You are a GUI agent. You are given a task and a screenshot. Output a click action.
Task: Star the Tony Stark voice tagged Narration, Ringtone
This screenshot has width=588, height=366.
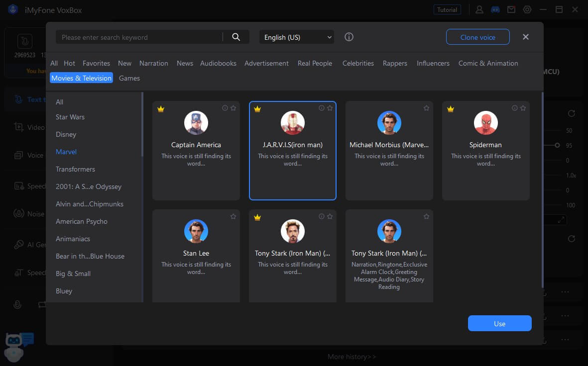click(x=426, y=216)
